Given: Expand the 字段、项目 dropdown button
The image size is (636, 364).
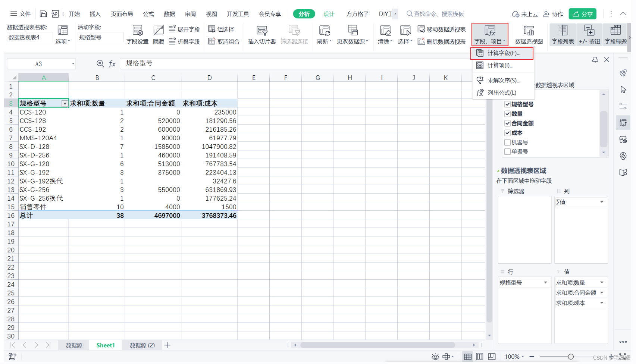Looking at the screenshot, I should pos(490,34).
